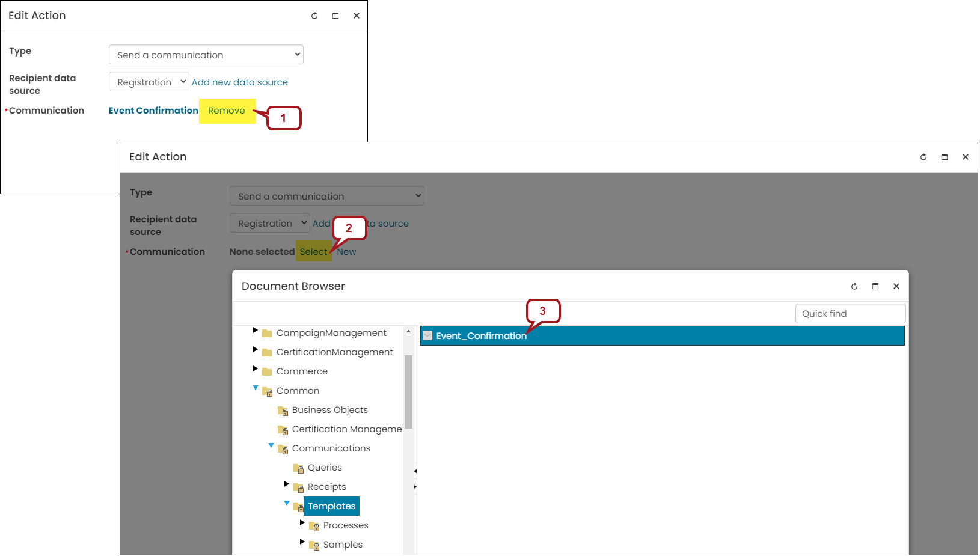
Task: Click Add new data source link in back window
Action: pos(240,82)
